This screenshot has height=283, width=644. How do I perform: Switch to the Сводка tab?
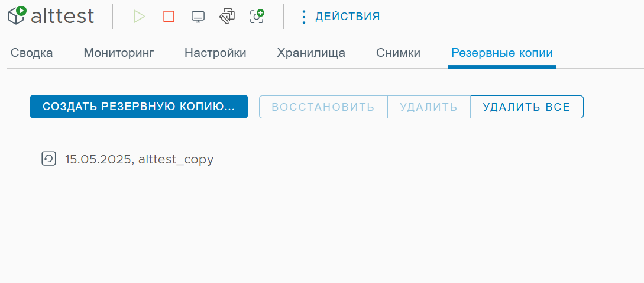tap(31, 53)
